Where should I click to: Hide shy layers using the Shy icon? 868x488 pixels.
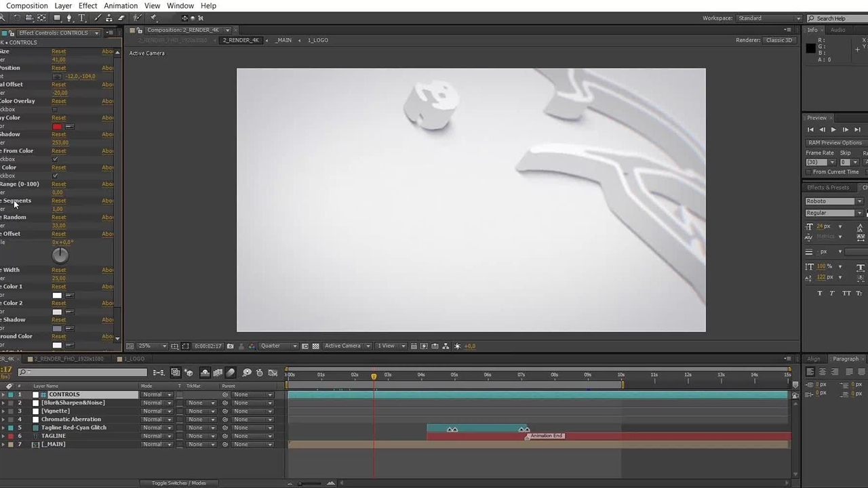pyautogui.click(x=205, y=372)
